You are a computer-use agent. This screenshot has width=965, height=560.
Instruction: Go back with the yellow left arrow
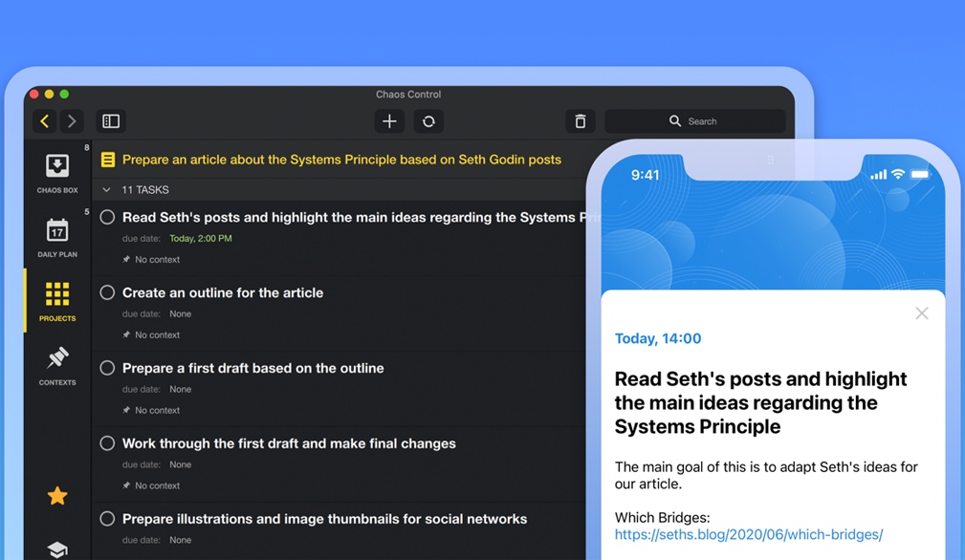tap(45, 121)
